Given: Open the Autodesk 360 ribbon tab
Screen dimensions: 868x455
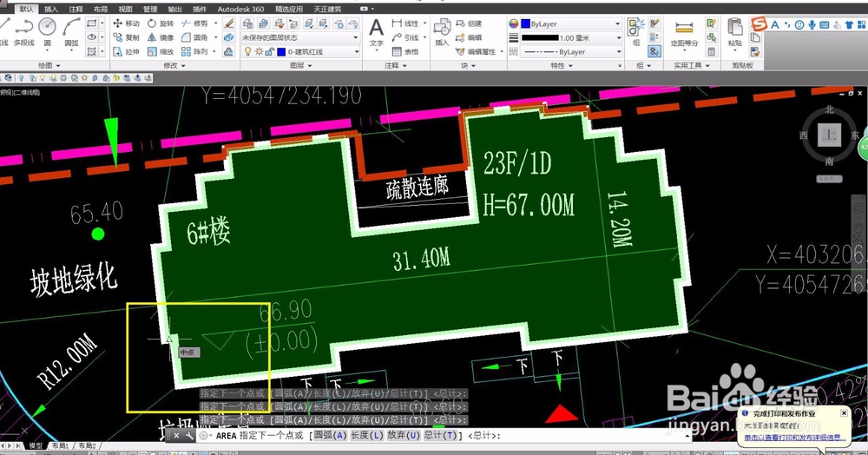Looking at the screenshot, I should [x=240, y=9].
